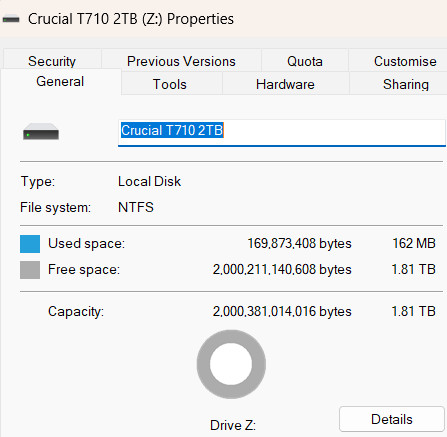Open the Hardware tab

pos(285,84)
